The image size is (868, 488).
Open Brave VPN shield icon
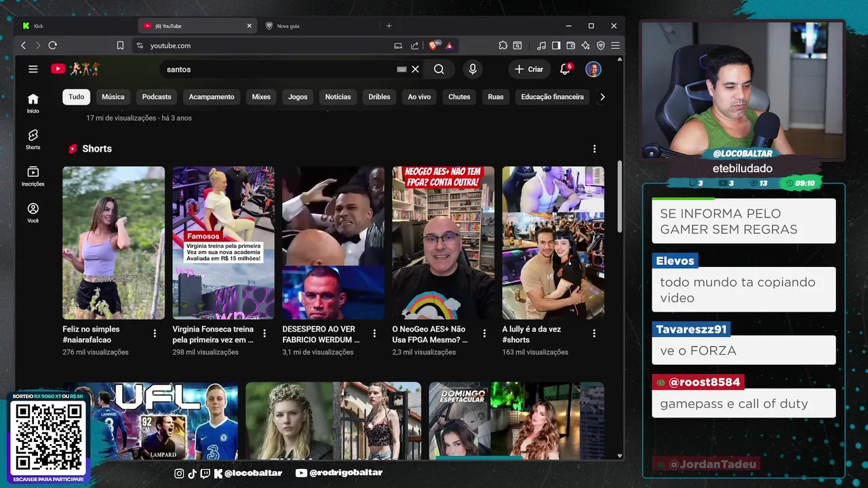tap(601, 45)
